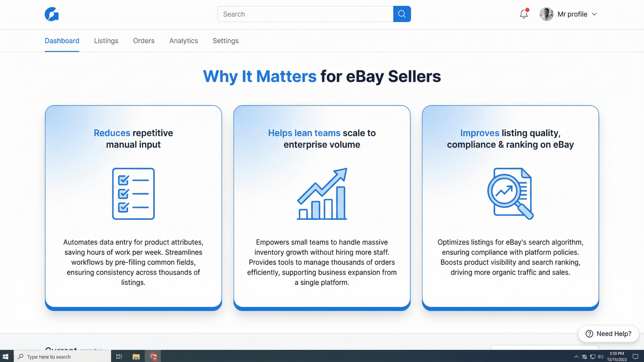Expand the Mr profile dropdown chevron
The image size is (644, 362).
pos(594,14)
